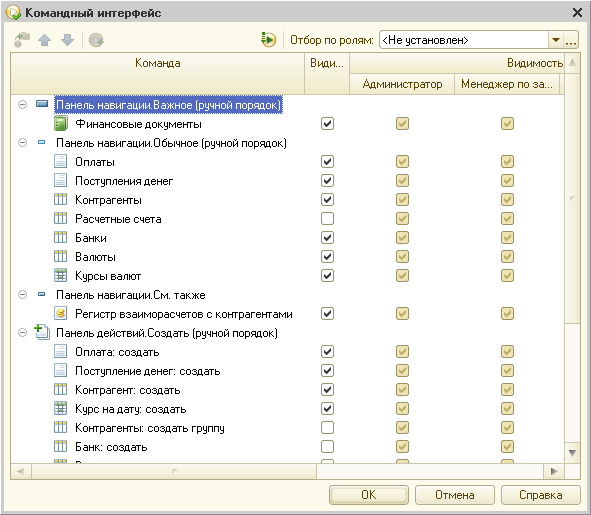Enable visibility checkbox for Расчетные счета
Viewport: 591px width, 515px height.
pos(327,219)
